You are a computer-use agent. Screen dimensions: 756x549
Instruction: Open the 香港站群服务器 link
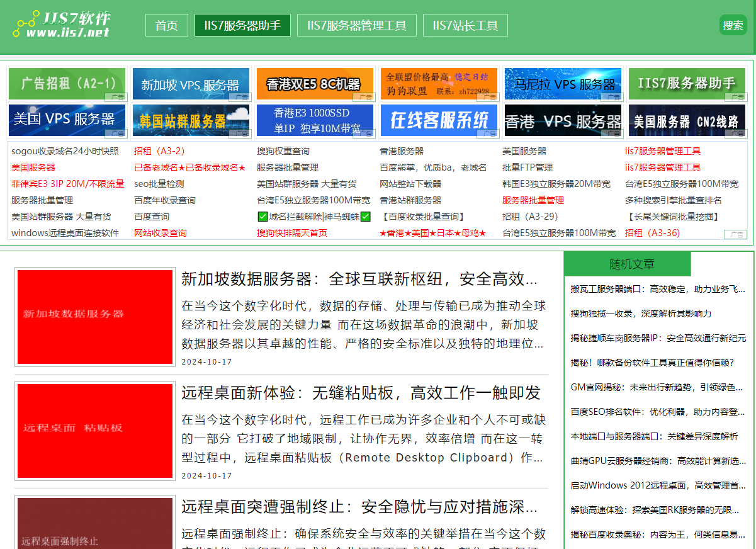pyautogui.click(x=410, y=200)
